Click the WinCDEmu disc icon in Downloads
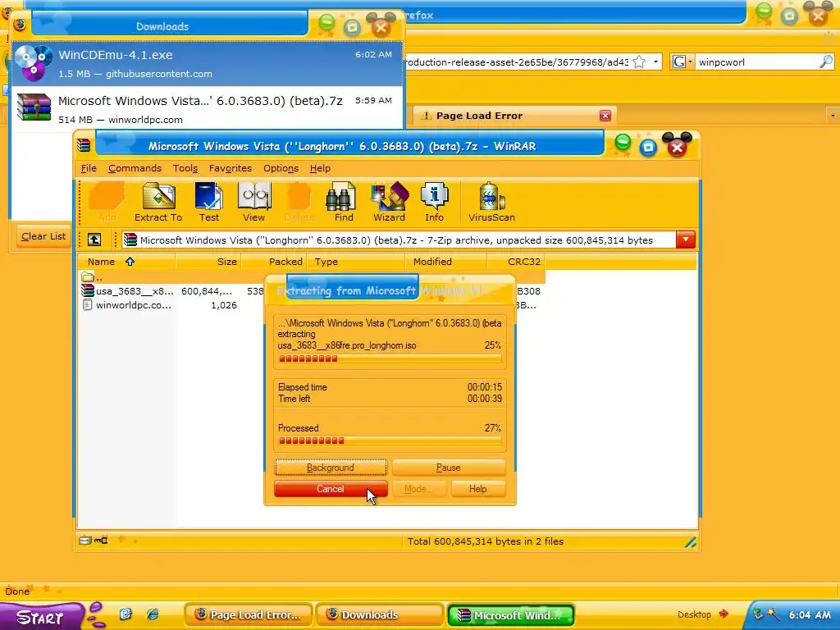This screenshot has height=630, width=840. click(x=33, y=63)
